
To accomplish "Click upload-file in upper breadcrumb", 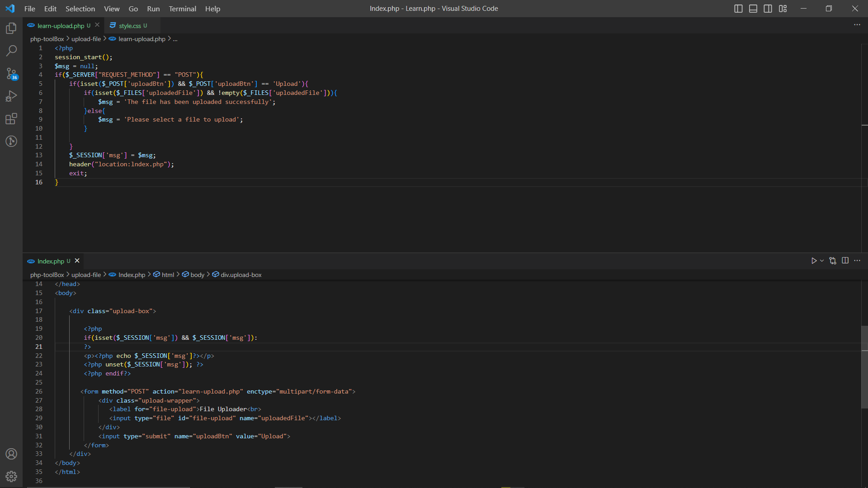I will tap(86, 39).
